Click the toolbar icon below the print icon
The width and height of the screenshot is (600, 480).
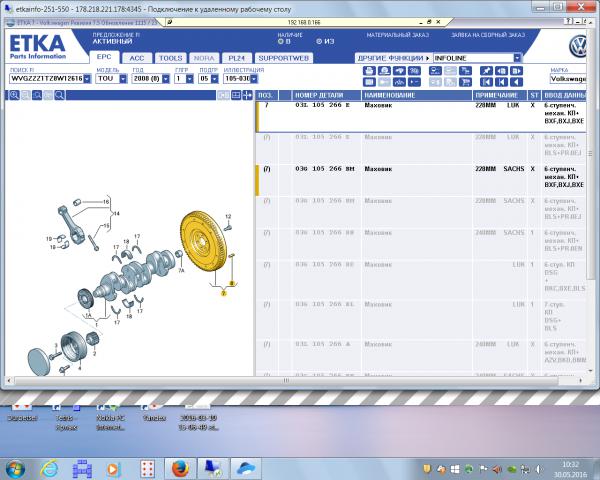point(369,82)
